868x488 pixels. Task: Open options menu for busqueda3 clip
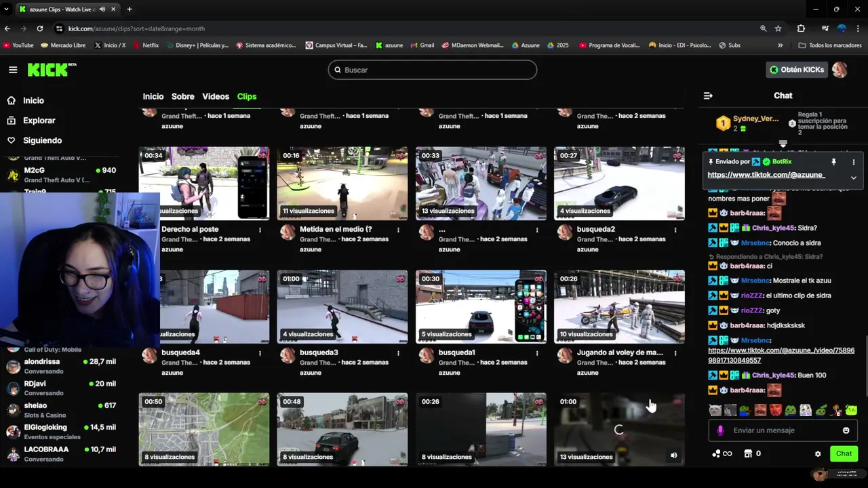pyautogui.click(x=398, y=353)
